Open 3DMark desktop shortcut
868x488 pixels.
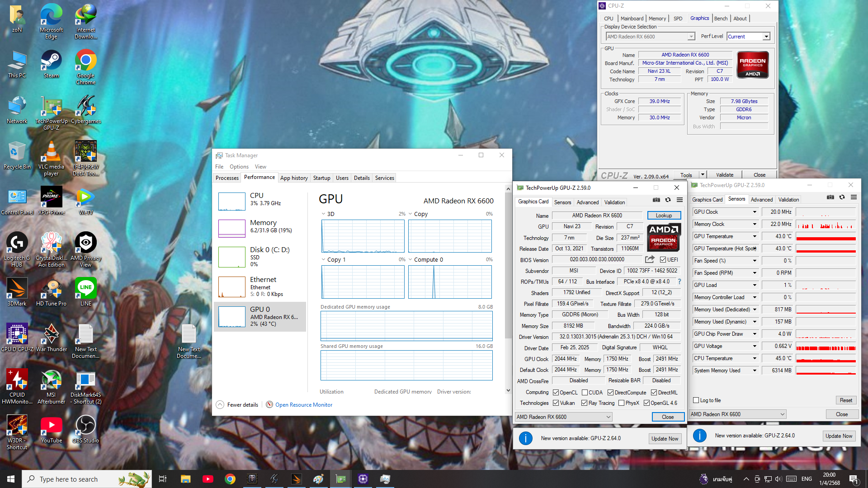tap(17, 292)
